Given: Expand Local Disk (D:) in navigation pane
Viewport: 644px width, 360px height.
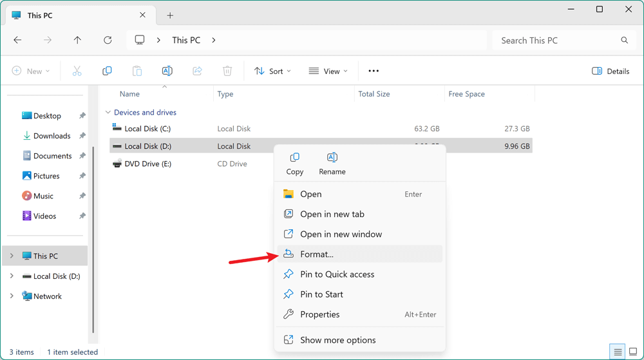Looking at the screenshot, I should click(x=12, y=276).
